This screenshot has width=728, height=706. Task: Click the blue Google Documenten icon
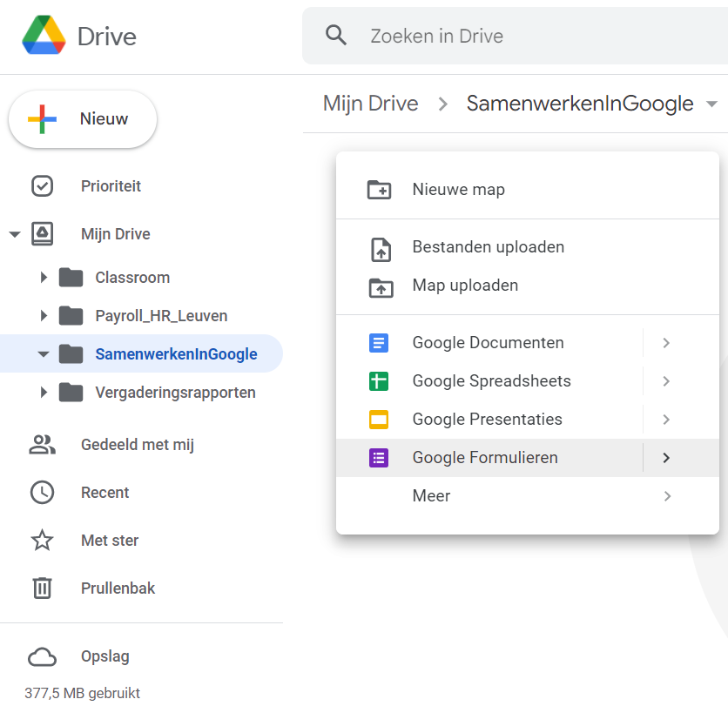pyautogui.click(x=379, y=343)
